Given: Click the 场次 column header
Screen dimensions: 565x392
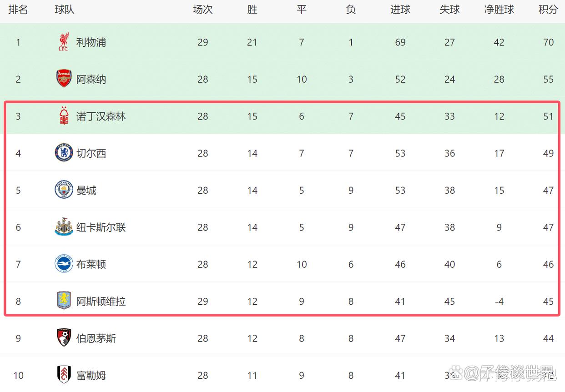Looking at the screenshot, I should (x=203, y=10).
